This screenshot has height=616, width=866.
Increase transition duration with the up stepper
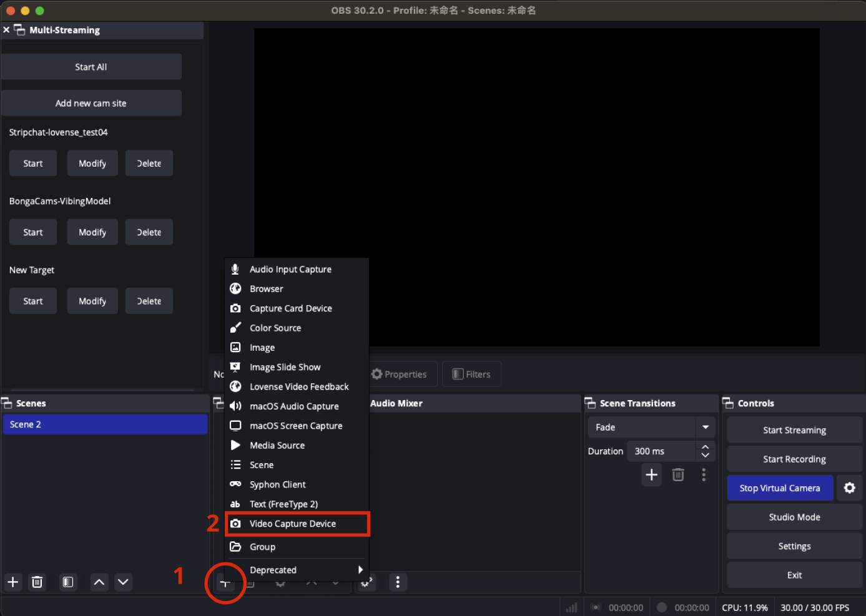coord(705,447)
